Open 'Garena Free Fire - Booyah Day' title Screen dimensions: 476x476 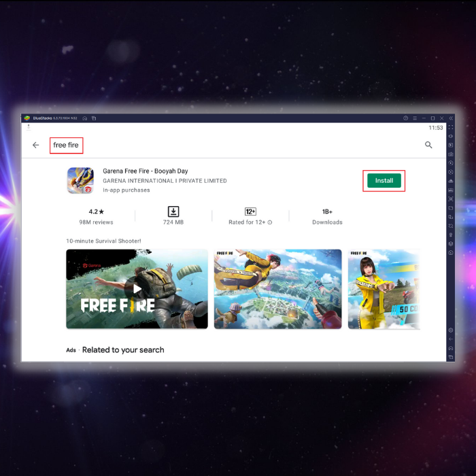click(146, 171)
